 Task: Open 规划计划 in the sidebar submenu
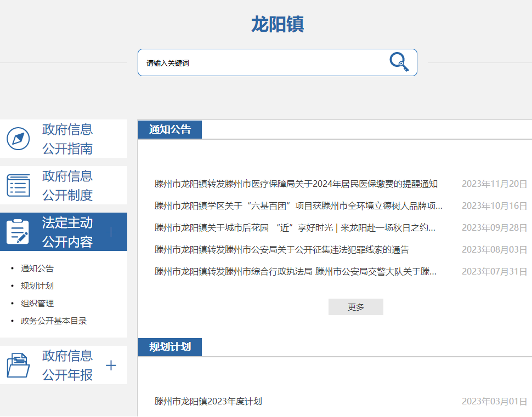pos(37,286)
